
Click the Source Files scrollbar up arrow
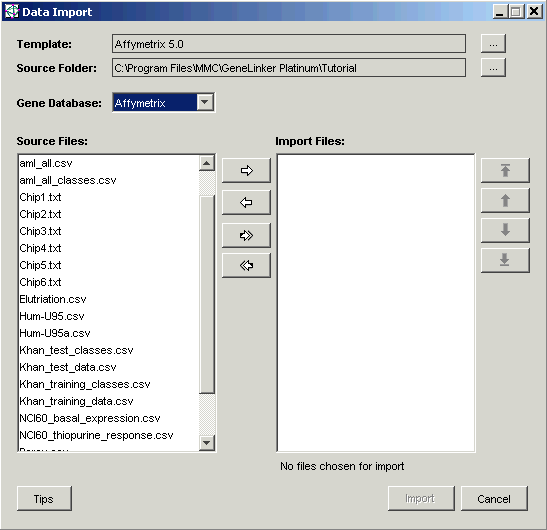click(207, 163)
